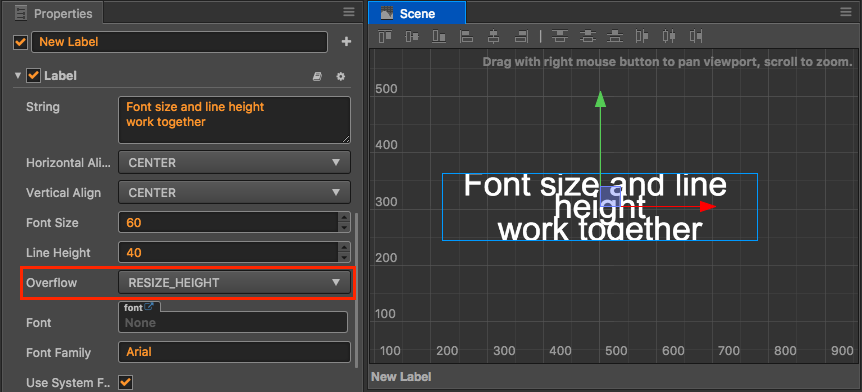Align selected nodes to left edge
The image size is (862, 392).
[466, 36]
